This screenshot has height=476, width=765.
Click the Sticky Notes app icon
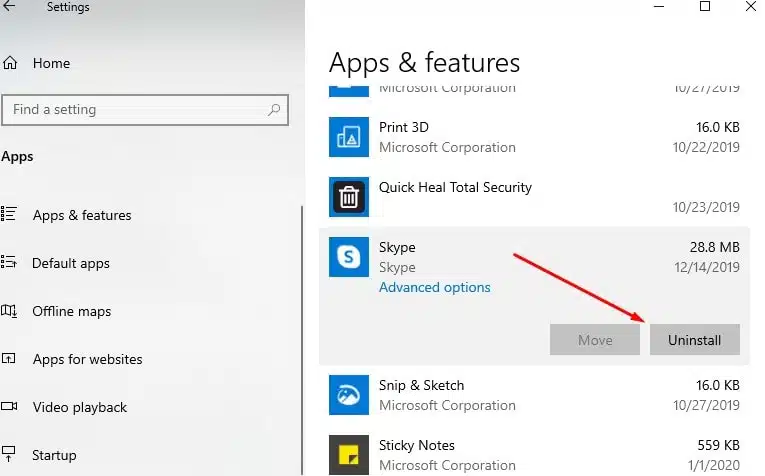point(348,455)
